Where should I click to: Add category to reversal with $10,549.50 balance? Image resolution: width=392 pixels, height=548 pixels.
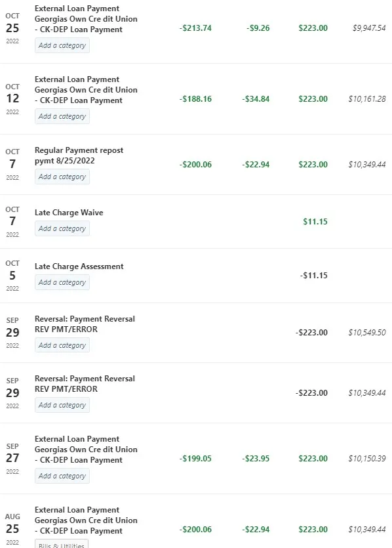62,345
